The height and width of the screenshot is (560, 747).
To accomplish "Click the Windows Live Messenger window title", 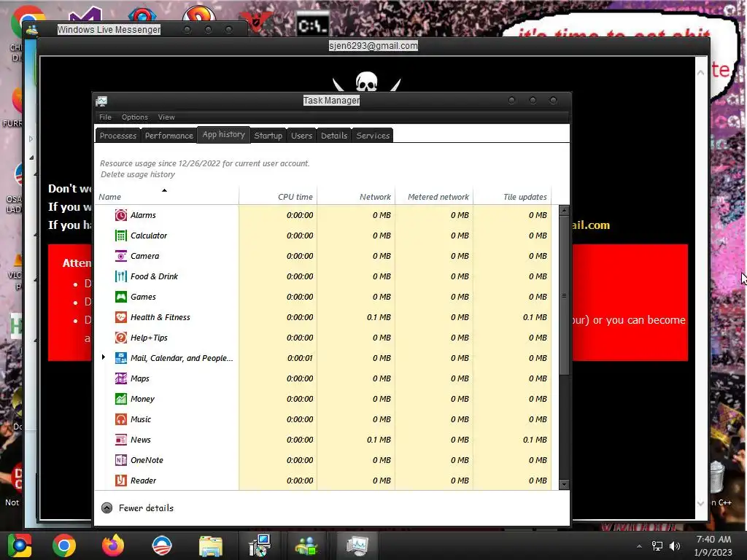I will [x=109, y=29].
